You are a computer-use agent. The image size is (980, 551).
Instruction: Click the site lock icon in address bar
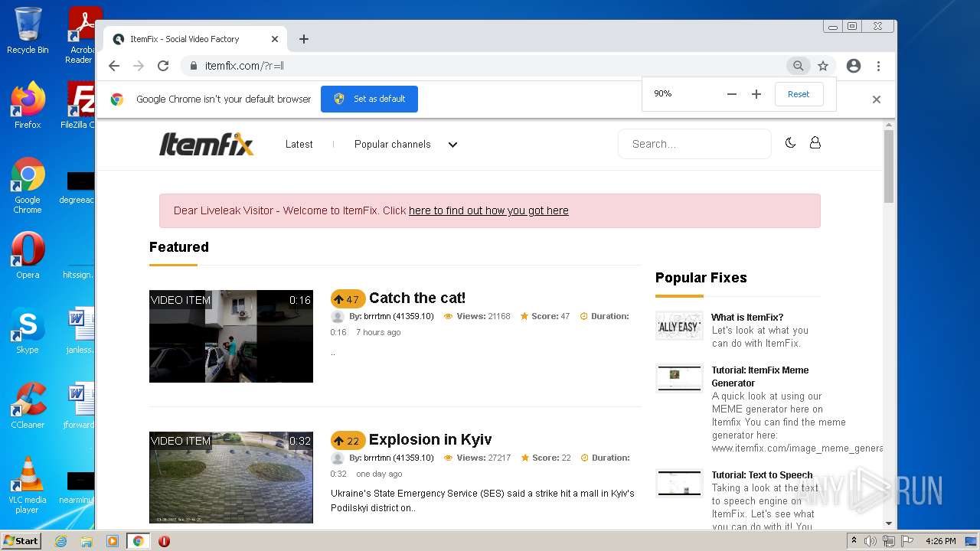194,66
